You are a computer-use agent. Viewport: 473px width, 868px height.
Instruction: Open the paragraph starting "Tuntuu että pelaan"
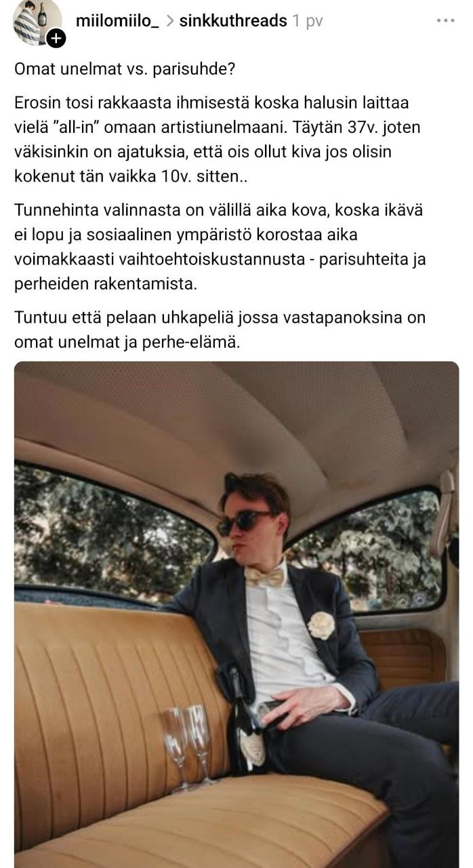[x=220, y=330]
